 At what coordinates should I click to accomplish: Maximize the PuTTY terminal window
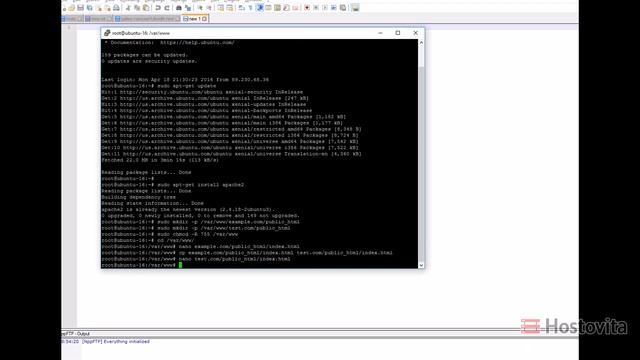point(398,33)
